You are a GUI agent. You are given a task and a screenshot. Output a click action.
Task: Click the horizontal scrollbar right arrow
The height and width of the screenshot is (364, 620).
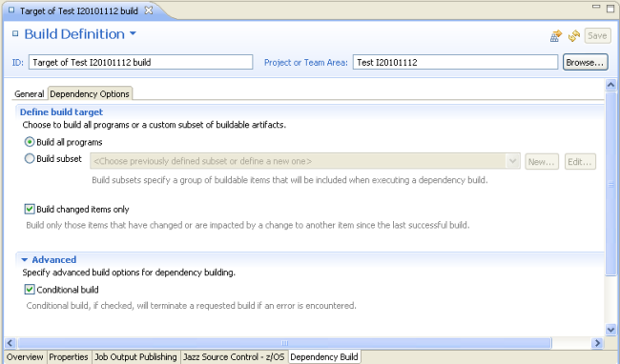597,343
